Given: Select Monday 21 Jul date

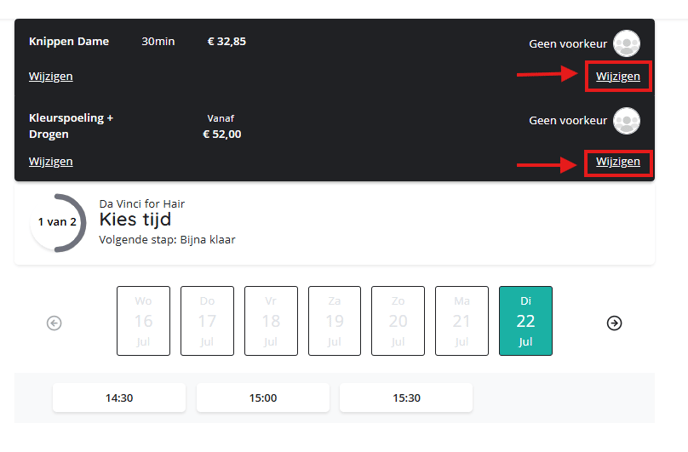Looking at the screenshot, I should (461, 321).
